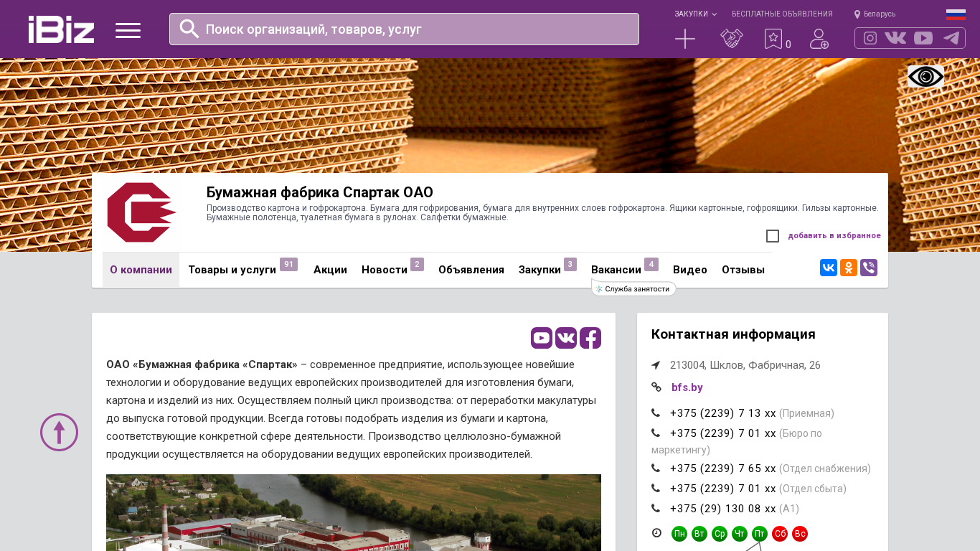Open the Акции tab
Viewport: 980px width, 551px height.
(x=330, y=270)
